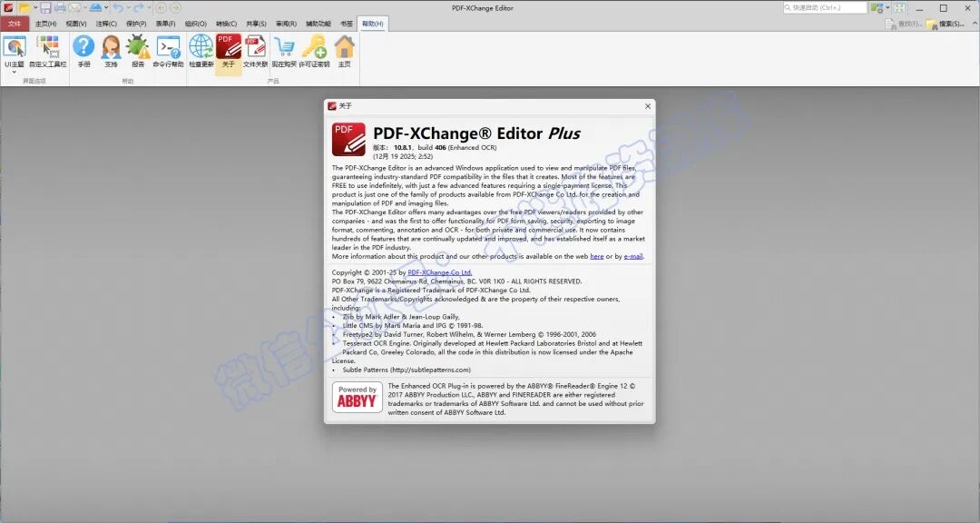Click 检查更新 check for updates
Viewport: 980px width, 523px height.
[201, 51]
